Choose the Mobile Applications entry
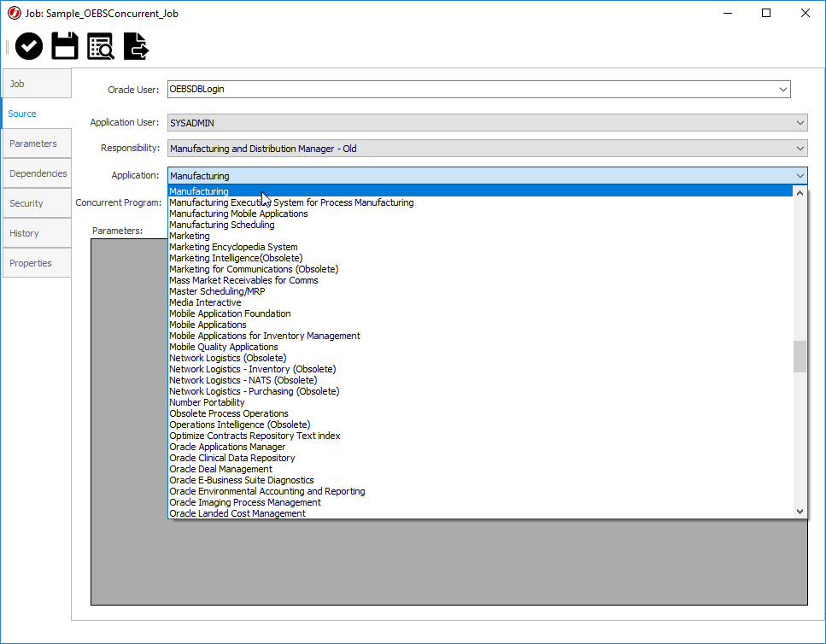The height and width of the screenshot is (644, 826). 480,325
